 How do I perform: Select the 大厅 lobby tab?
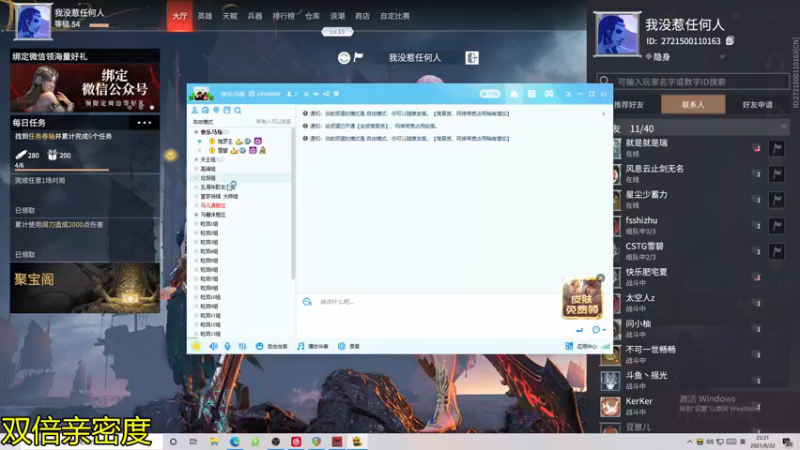(180, 16)
